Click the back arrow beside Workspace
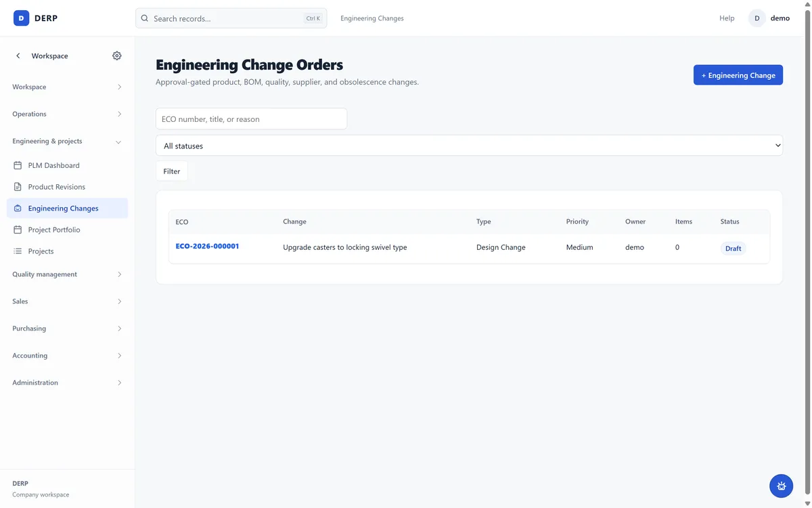Image resolution: width=812 pixels, height=508 pixels. tap(18, 56)
